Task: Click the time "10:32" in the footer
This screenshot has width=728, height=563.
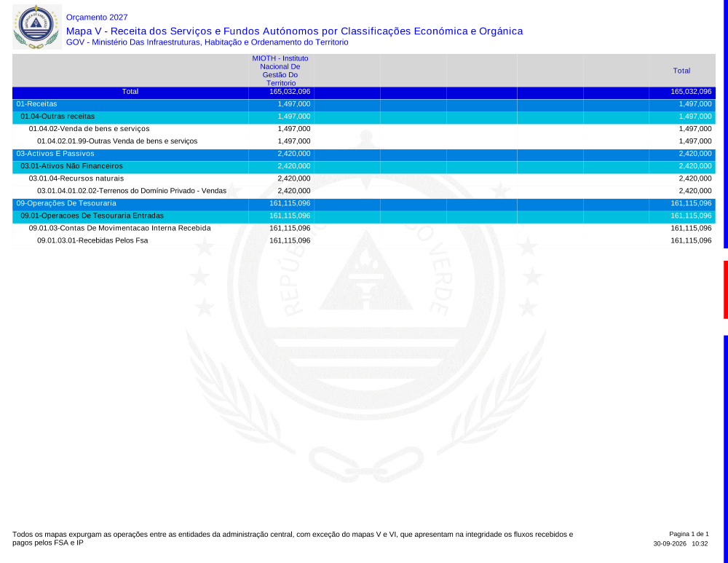Action: tap(700, 543)
